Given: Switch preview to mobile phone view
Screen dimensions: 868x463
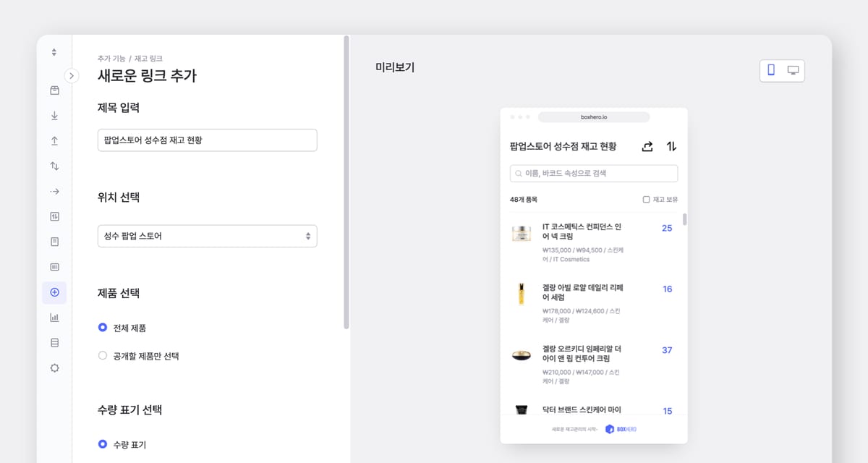Looking at the screenshot, I should point(771,69).
